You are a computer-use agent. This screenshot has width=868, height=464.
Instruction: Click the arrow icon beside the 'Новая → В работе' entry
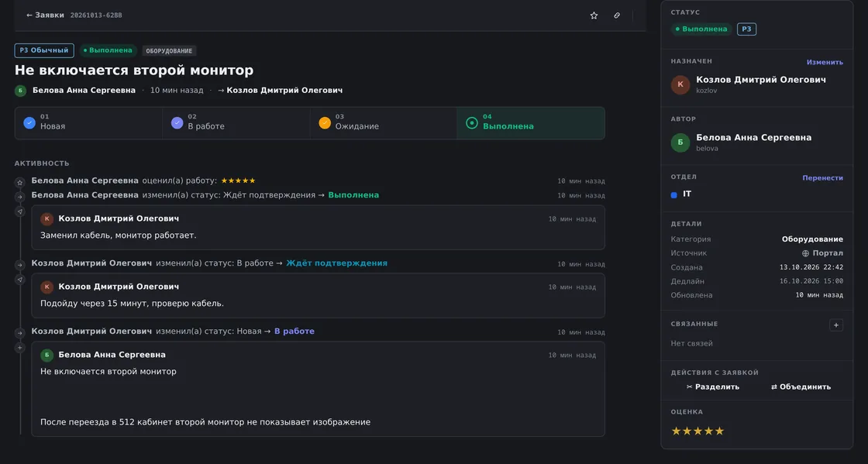point(20,333)
